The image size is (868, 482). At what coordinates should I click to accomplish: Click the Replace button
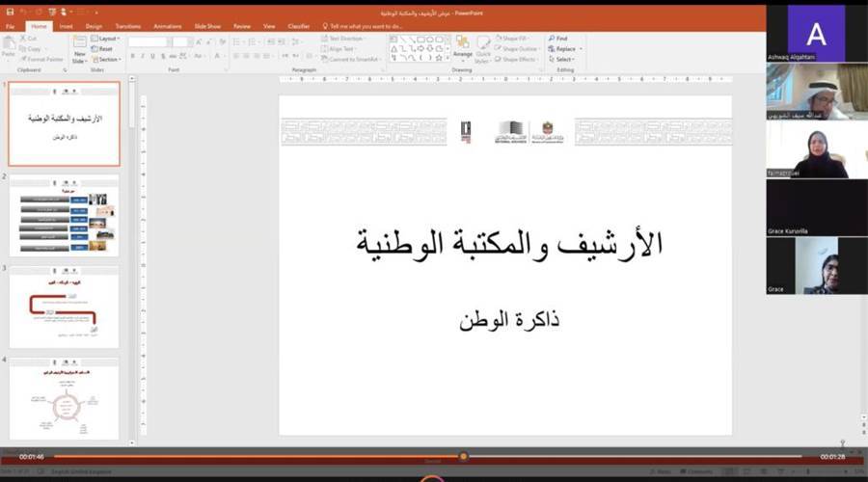point(564,49)
